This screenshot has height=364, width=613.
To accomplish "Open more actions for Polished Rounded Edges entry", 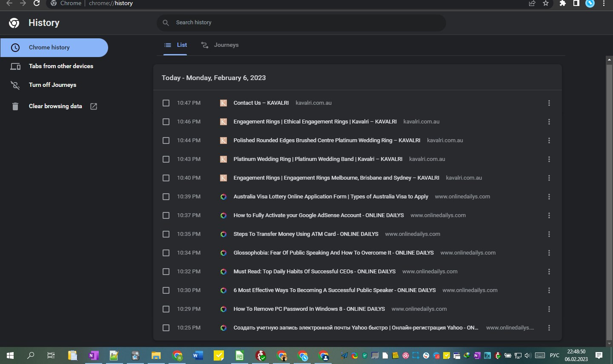I will (x=549, y=140).
